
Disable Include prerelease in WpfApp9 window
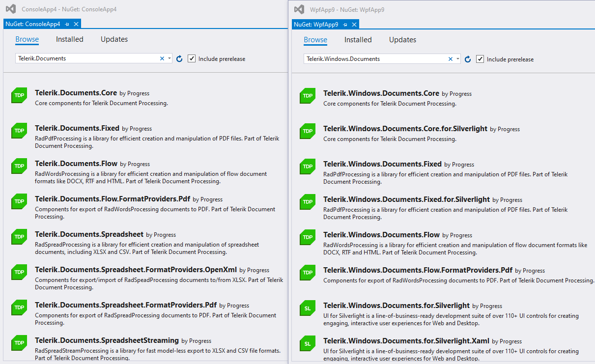[480, 59]
